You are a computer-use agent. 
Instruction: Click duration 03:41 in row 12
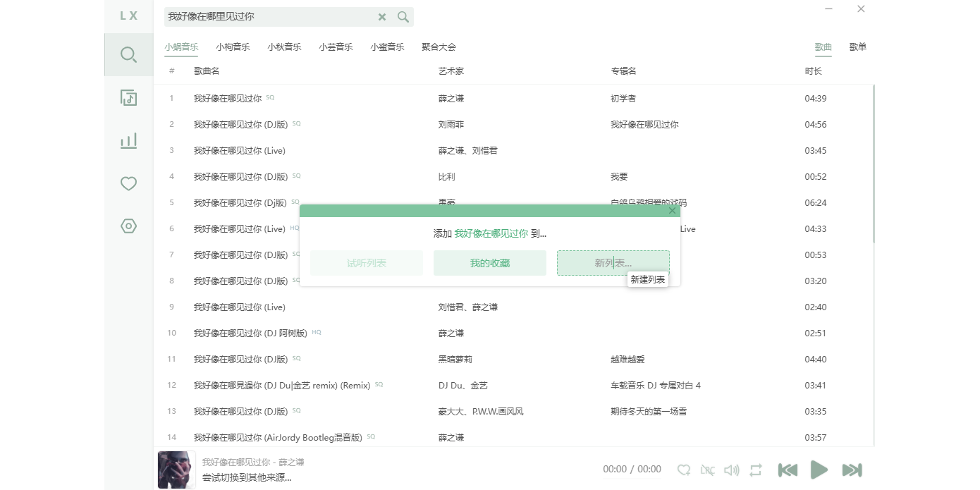816,386
